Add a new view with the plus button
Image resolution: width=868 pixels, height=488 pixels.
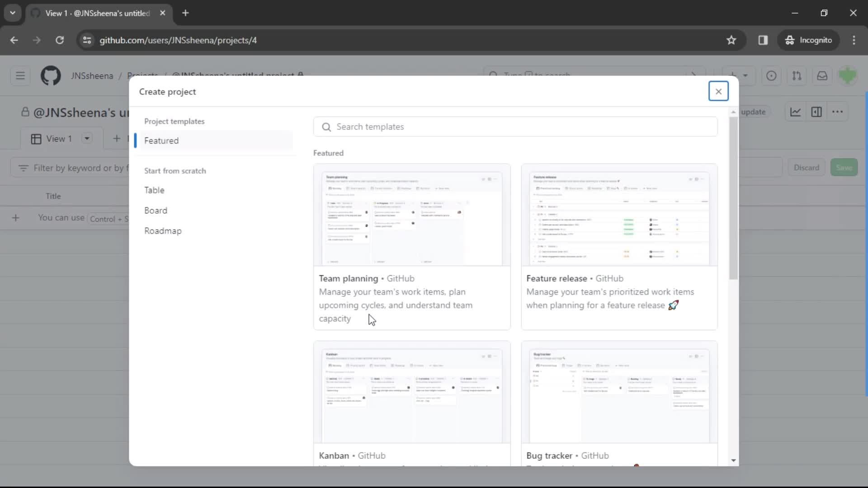click(x=117, y=139)
